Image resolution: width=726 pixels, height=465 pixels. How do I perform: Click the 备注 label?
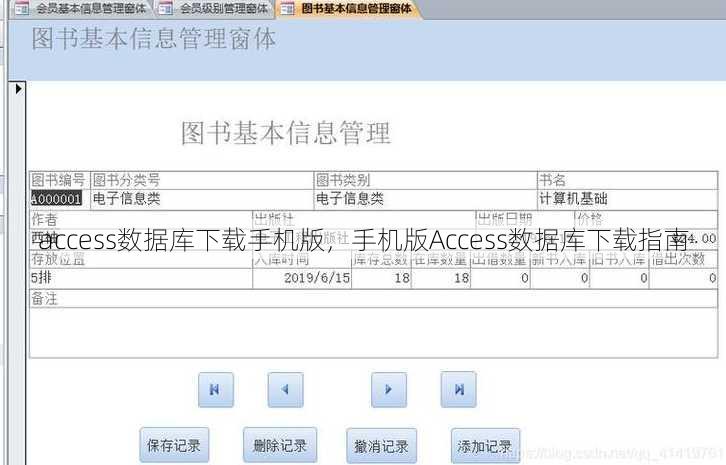point(44,299)
